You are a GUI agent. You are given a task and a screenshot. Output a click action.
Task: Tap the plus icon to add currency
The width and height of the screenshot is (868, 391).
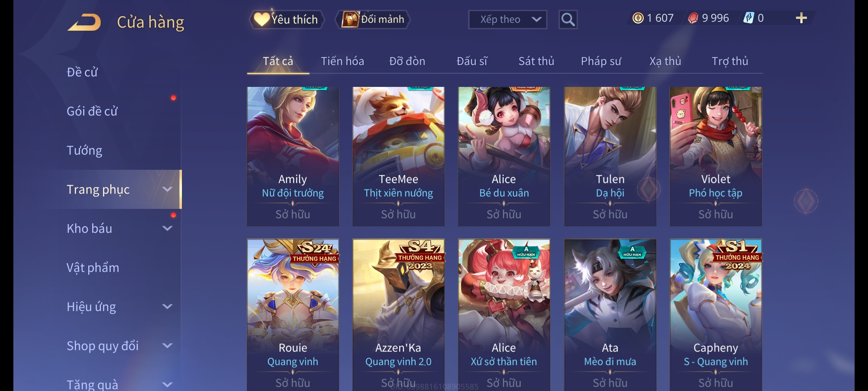pyautogui.click(x=801, y=18)
